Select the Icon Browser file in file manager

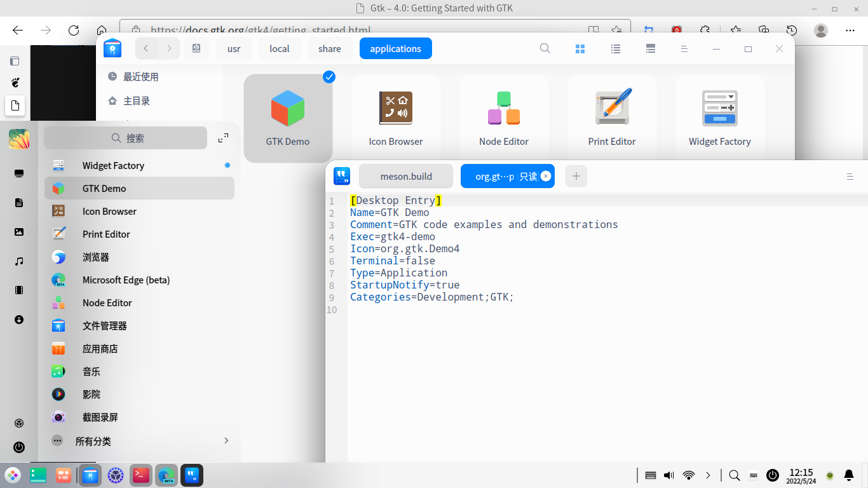(x=396, y=118)
